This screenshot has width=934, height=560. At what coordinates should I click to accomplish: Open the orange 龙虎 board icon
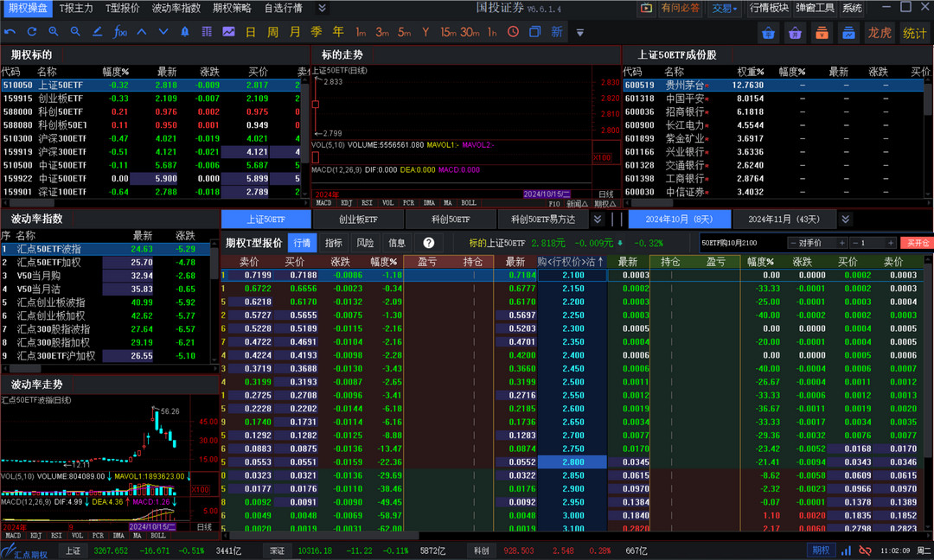pyautogui.click(x=880, y=33)
